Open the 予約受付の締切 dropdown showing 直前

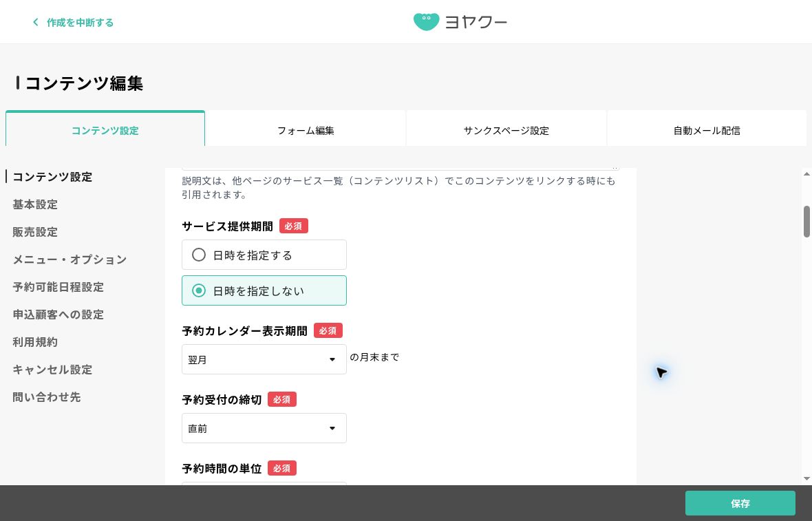point(264,428)
